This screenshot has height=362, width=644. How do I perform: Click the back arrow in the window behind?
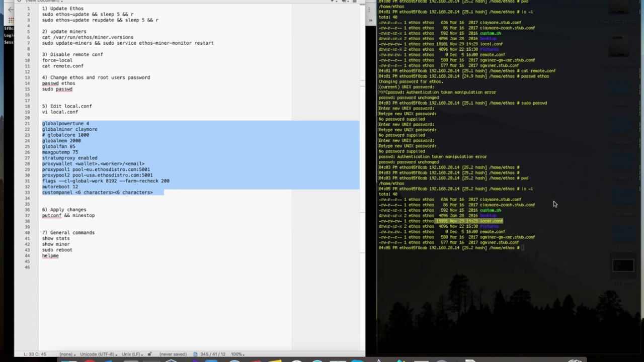click(11, 10)
